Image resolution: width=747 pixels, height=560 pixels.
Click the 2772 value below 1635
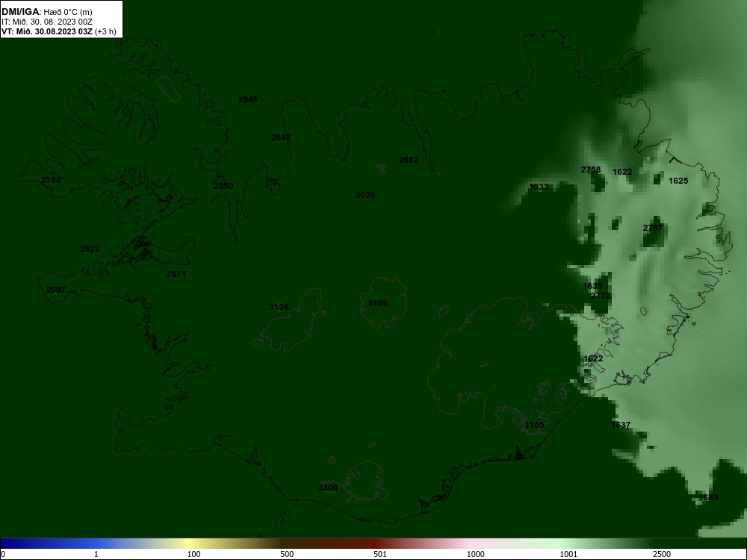click(x=601, y=296)
